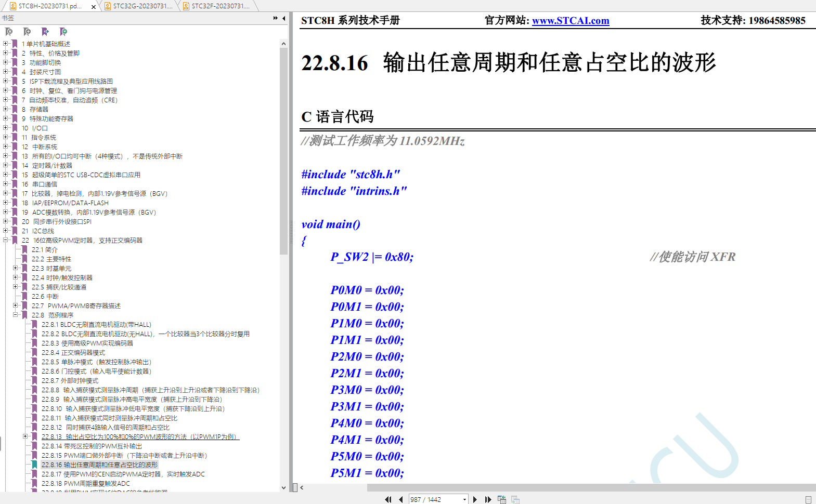Expand the 22.5 捕获/比较通道 node
Viewport: 816px width, 504px height.
[16, 287]
